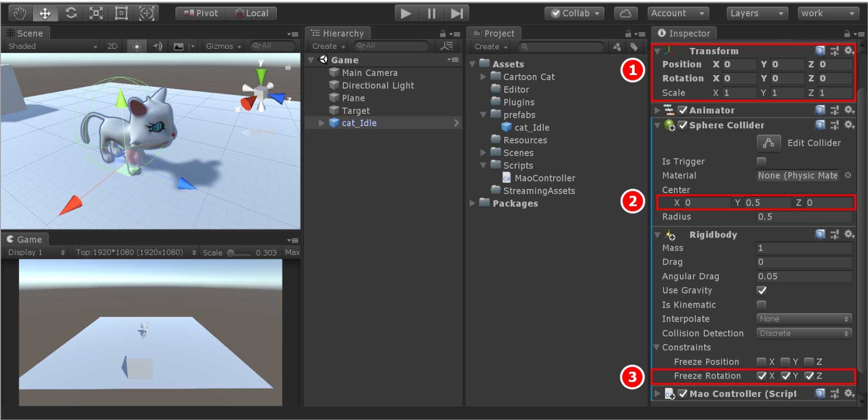Open the Shaded draw mode dropdown
The width and height of the screenshot is (868, 420).
pyautogui.click(x=53, y=46)
